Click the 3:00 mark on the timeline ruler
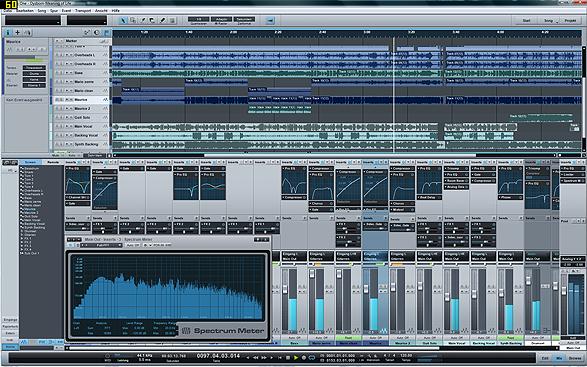Viewport: 587px width, 367px height. [367, 33]
